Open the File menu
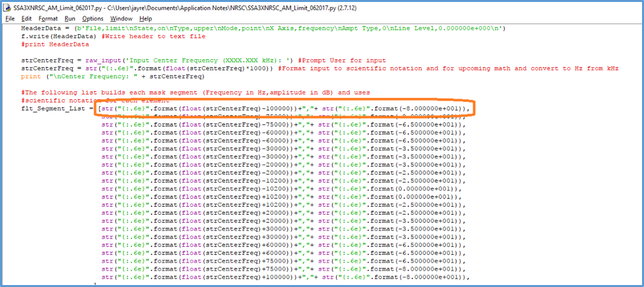644x287 pixels. pos(10,18)
